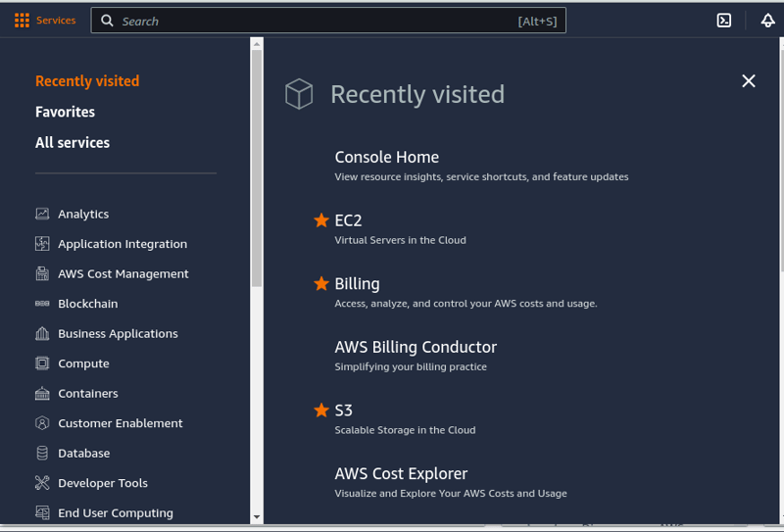Open the Services menu label
This screenshot has height=532, width=784.
click(56, 21)
